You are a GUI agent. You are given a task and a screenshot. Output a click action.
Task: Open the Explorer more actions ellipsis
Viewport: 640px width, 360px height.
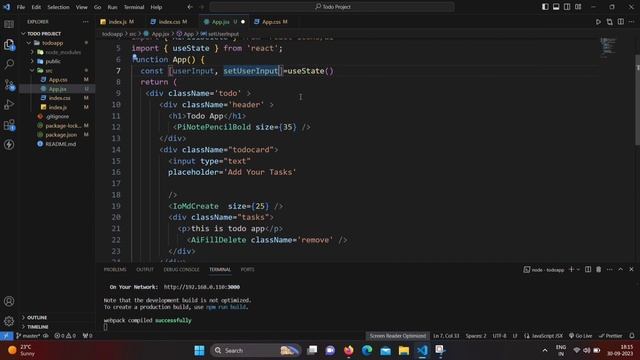(85, 22)
